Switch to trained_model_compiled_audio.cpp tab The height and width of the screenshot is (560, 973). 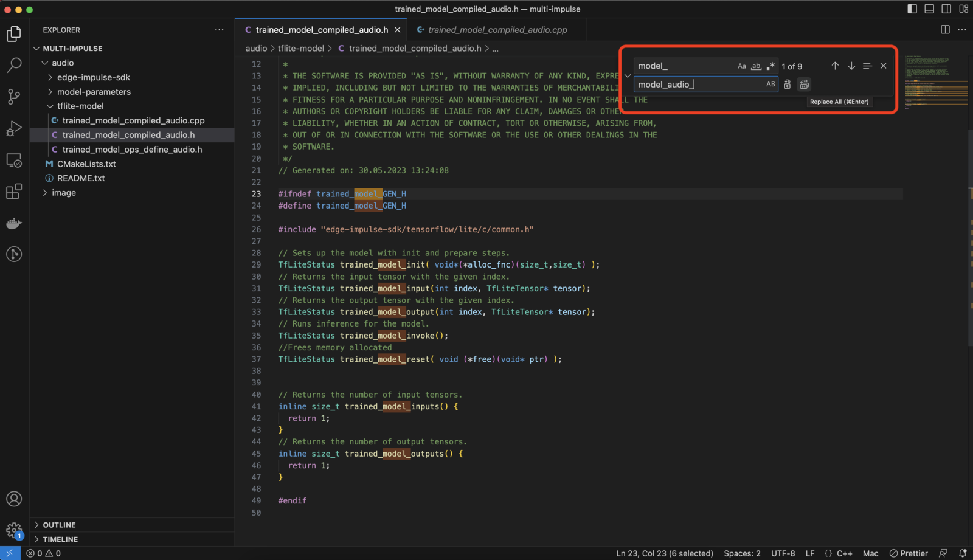coord(497,30)
